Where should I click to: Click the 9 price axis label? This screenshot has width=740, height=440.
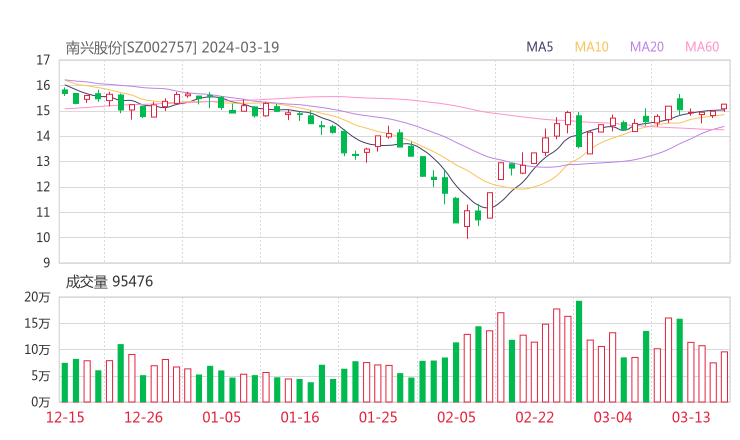pyautogui.click(x=47, y=263)
